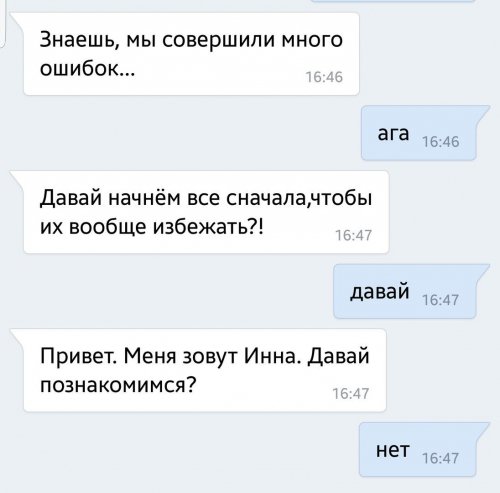Click the word 'Знаешь,' in first message
Image resolution: width=500 pixels, height=493 pixels.
[79, 40]
